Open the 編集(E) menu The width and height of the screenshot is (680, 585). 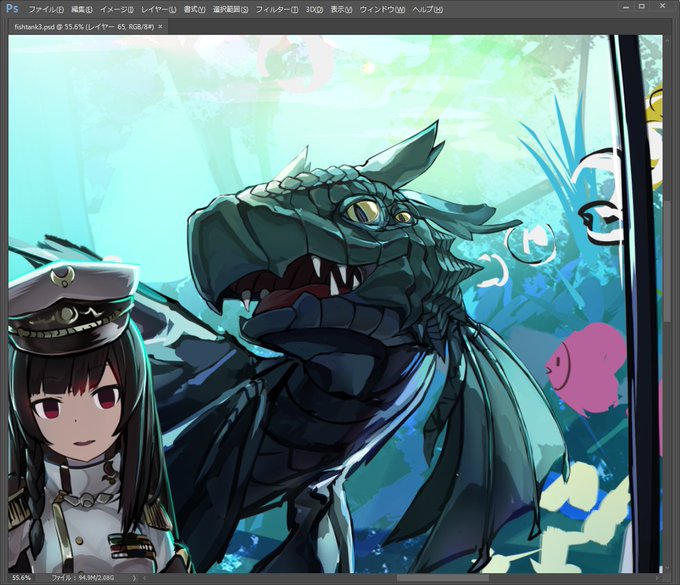(x=82, y=10)
